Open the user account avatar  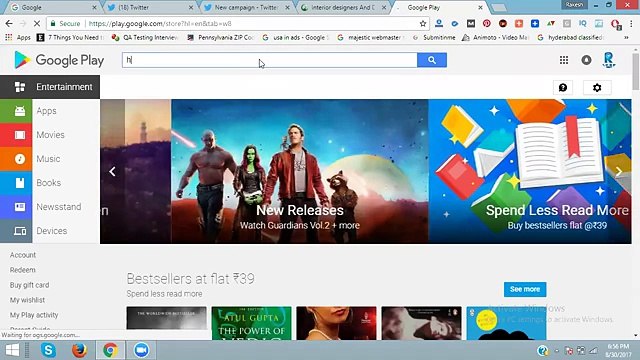point(609,60)
